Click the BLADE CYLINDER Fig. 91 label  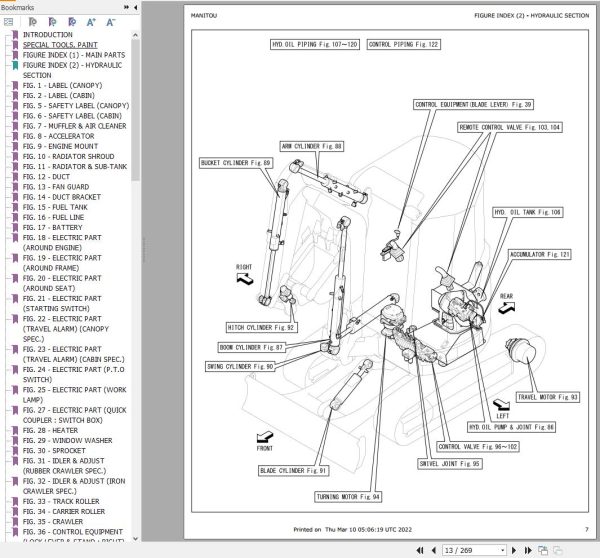293,470
